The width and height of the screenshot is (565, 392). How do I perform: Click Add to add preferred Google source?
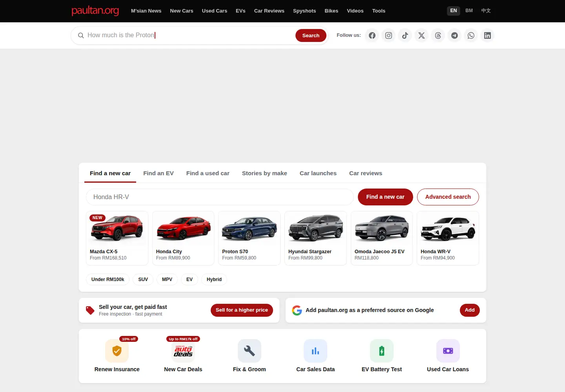click(x=470, y=310)
